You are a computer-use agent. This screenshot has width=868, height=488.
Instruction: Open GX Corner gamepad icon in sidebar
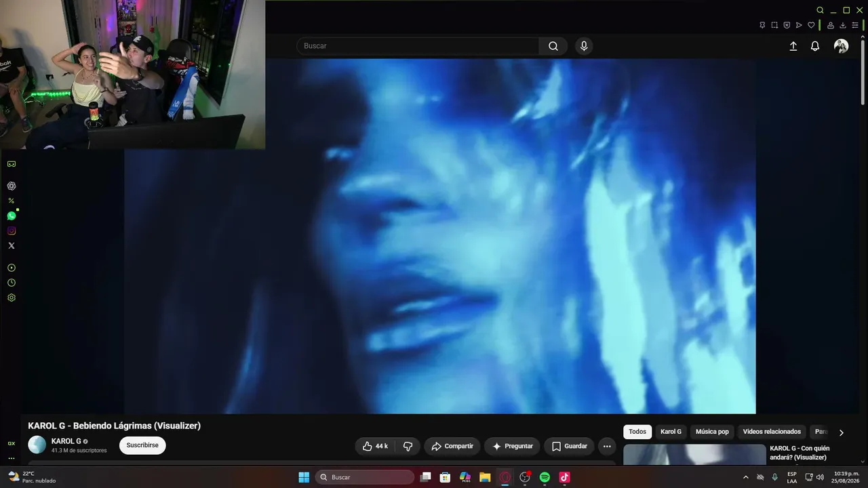coord(12,164)
